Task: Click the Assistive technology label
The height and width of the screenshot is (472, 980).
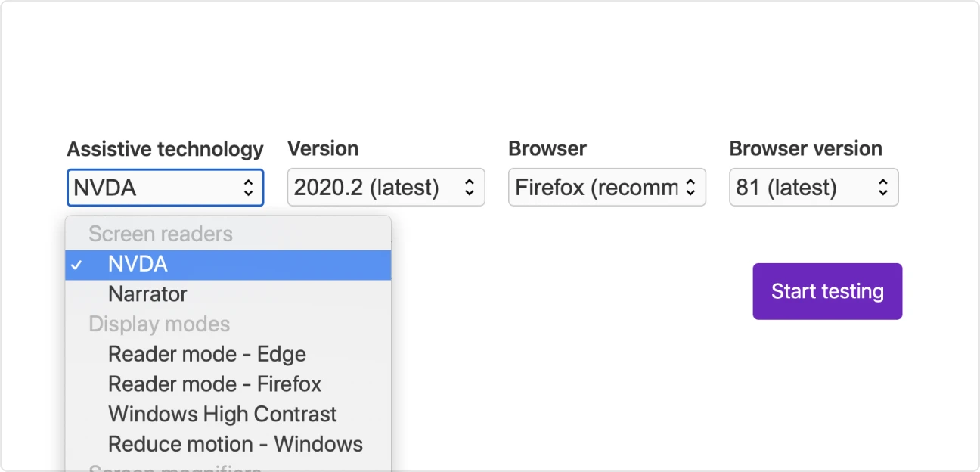Action: coord(165,149)
